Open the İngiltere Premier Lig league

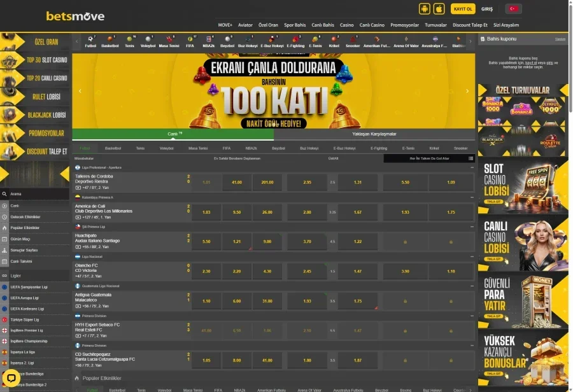(26, 330)
